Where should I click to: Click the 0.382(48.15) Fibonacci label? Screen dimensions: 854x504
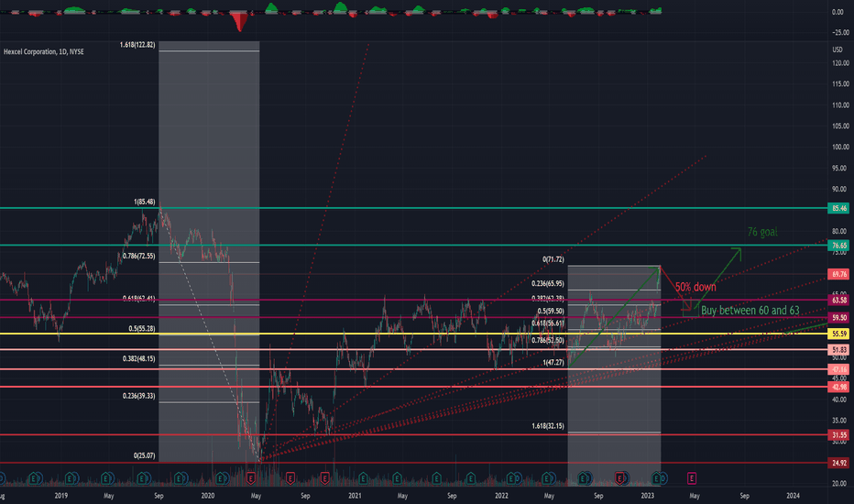(x=139, y=358)
